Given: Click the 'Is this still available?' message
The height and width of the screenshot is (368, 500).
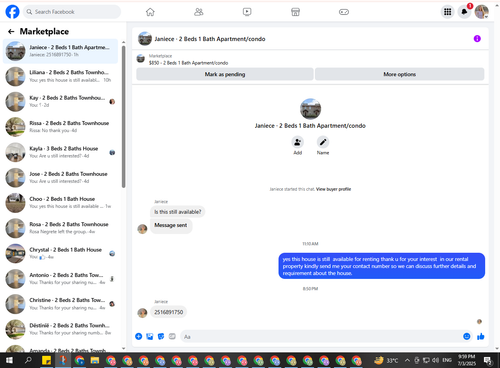Looking at the screenshot, I should point(177,212).
